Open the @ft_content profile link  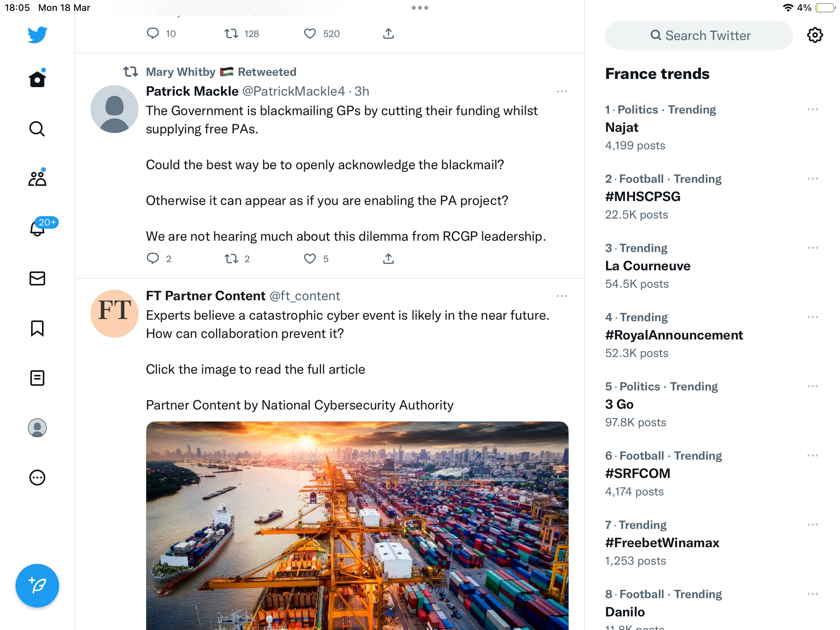point(305,296)
